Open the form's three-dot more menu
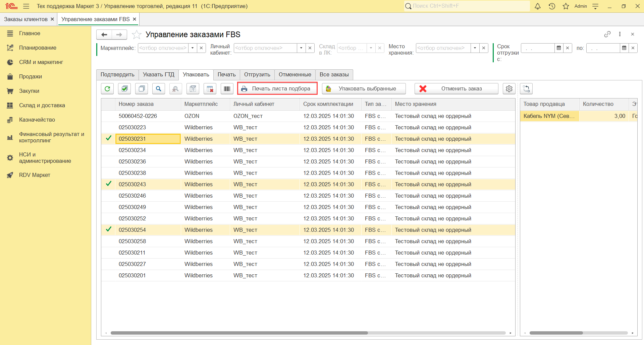This screenshot has width=644, height=345. (620, 34)
